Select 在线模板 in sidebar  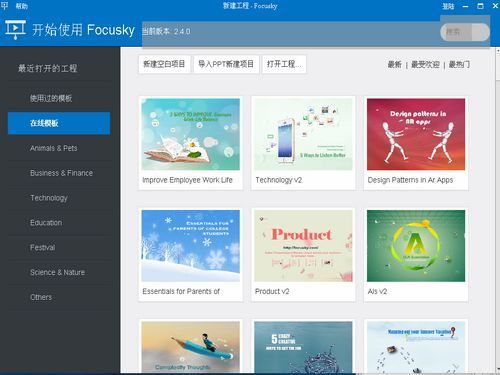point(59,123)
